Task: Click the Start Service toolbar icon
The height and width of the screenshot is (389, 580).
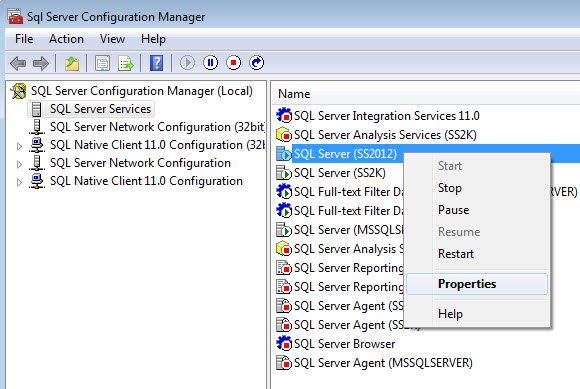Action: [x=187, y=62]
